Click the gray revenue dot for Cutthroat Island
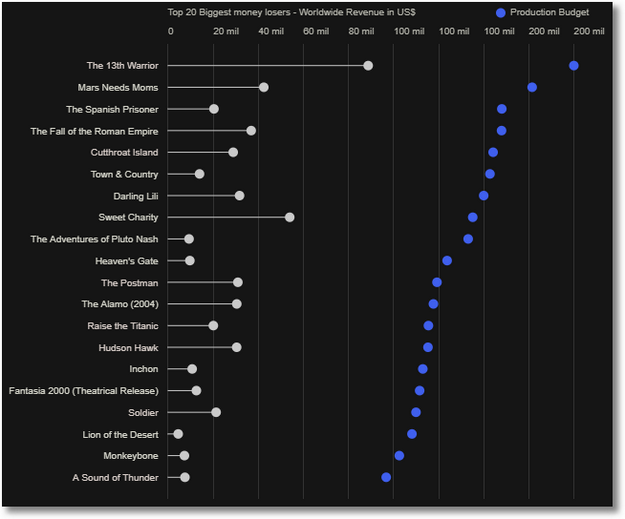The image size is (625, 519). click(x=233, y=152)
